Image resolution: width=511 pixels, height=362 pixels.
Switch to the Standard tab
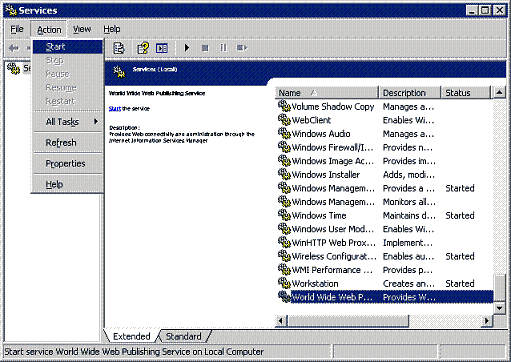(184, 336)
